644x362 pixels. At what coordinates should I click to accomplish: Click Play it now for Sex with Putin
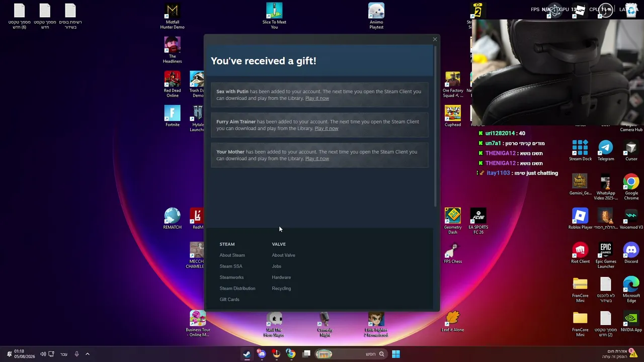click(x=317, y=99)
